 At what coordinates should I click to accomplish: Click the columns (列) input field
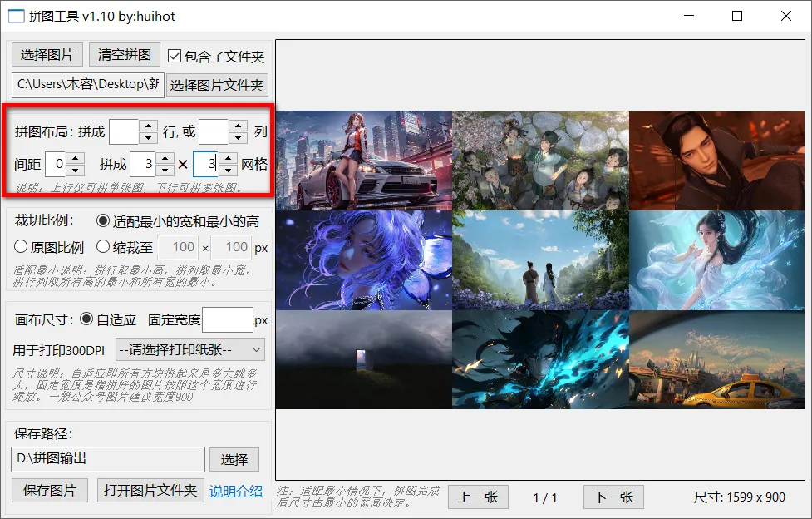tap(214, 131)
